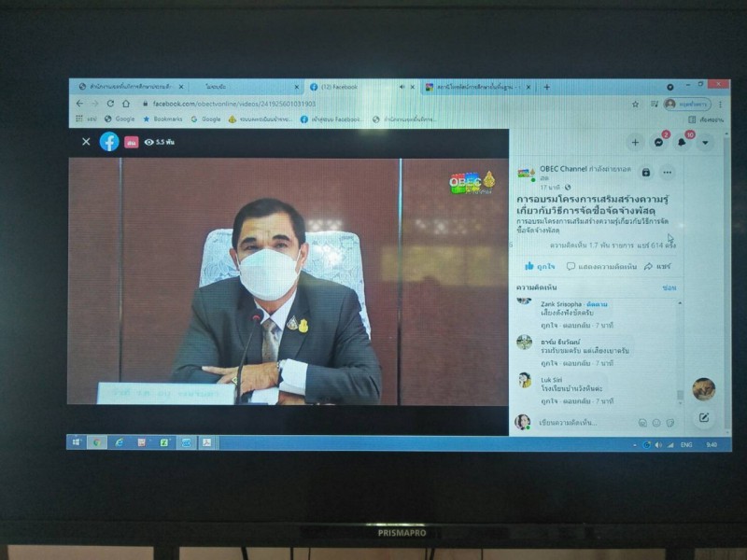747x560 pixels.
Task: Adjust volume from the system tray speaker
Action: point(658,445)
